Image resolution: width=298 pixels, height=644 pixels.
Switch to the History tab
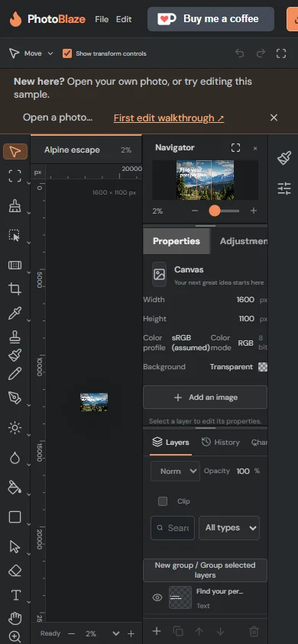tap(221, 443)
